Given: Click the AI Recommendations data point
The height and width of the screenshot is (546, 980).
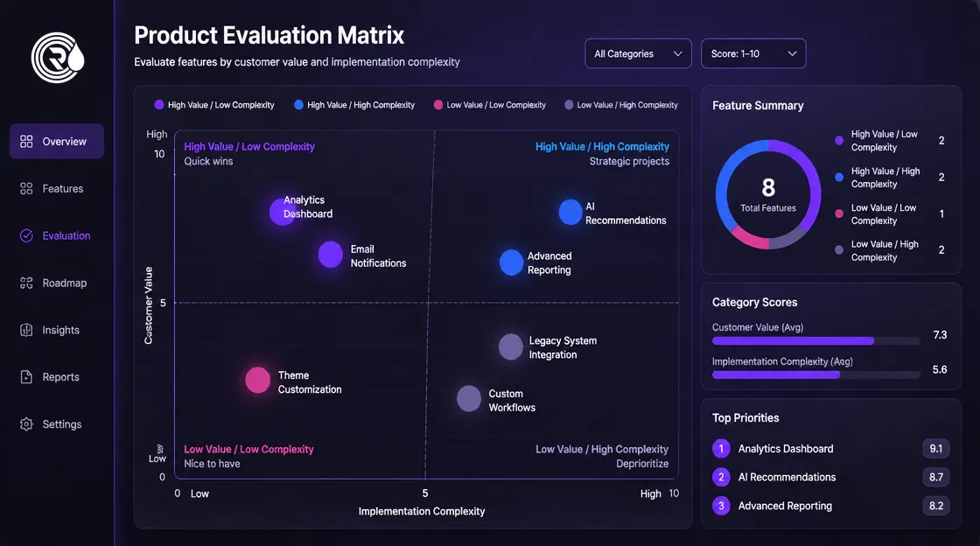Looking at the screenshot, I should point(570,213).
